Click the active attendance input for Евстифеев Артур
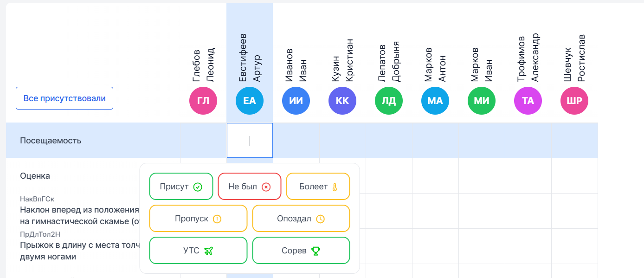The height and width of the screenshot is (278, 644). 250,140
